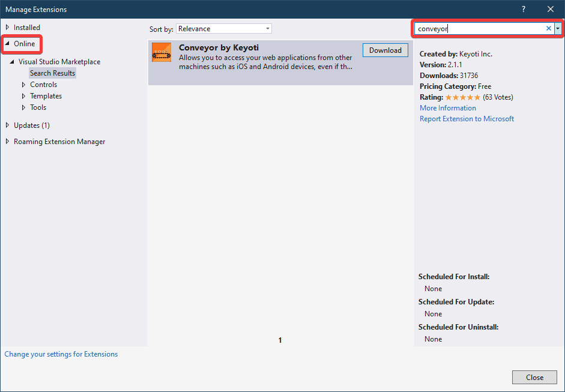Viewport: 565px width, 392px height.
Task: Open the search box dropdown arrow
Action: click(x=558, y=28)
